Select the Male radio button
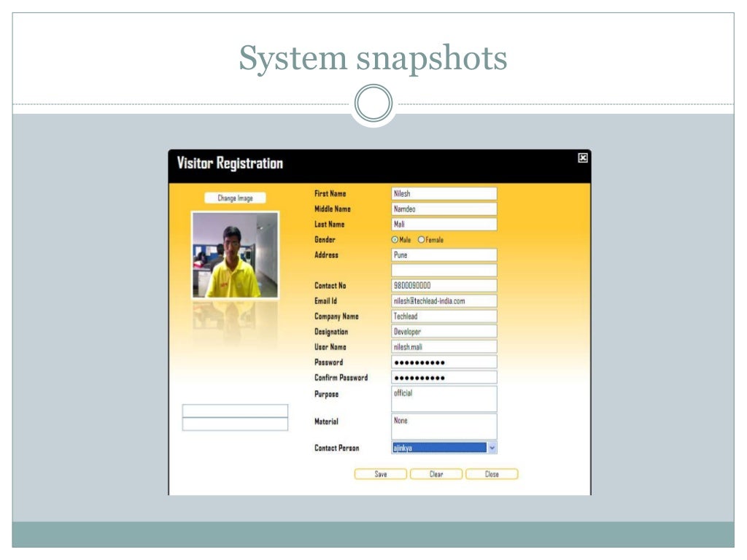This screenshot has width=747, height=560. pyautogui.click(x=395, y=239)
